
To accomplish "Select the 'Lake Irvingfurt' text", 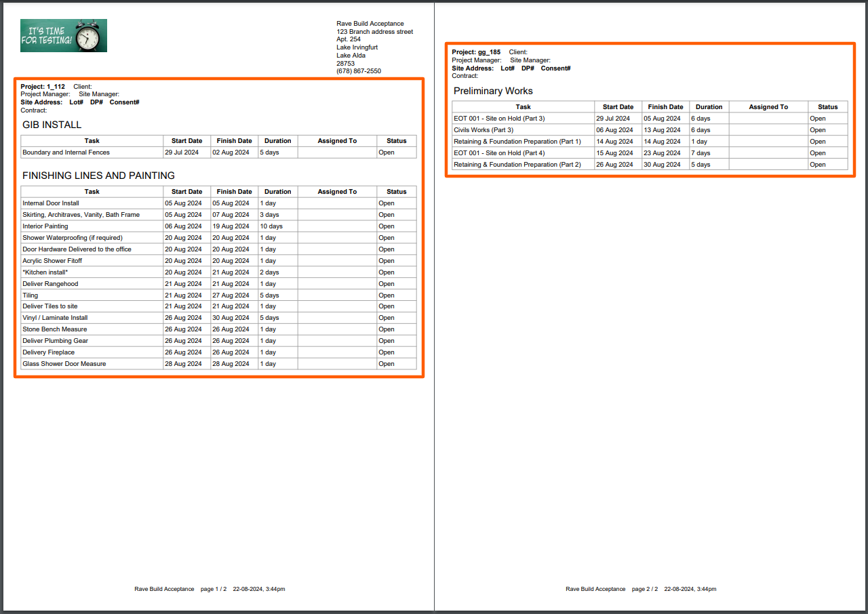I will click(357, 47).
